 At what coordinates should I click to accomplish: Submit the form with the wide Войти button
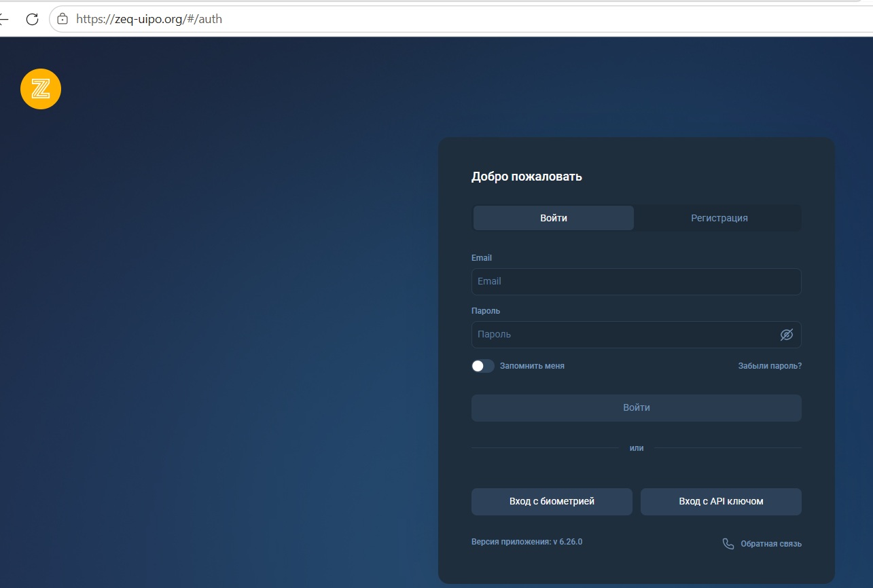coord(637,408)
